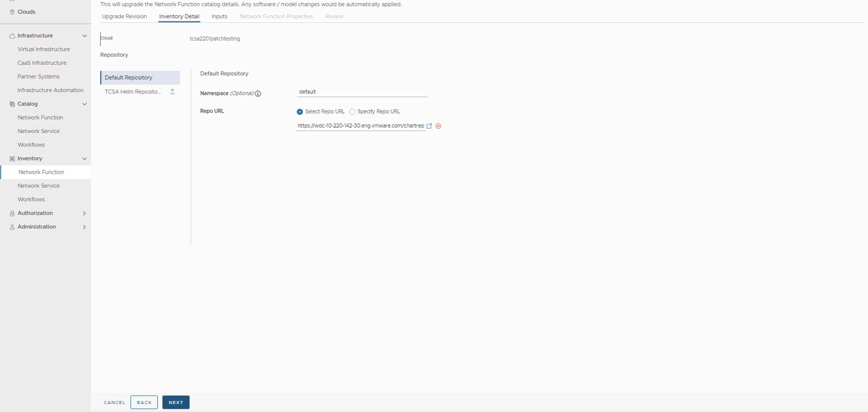Click the red remove icon next to repo URL
This screenshot has width=868, height=412.
tap(439, 126)
